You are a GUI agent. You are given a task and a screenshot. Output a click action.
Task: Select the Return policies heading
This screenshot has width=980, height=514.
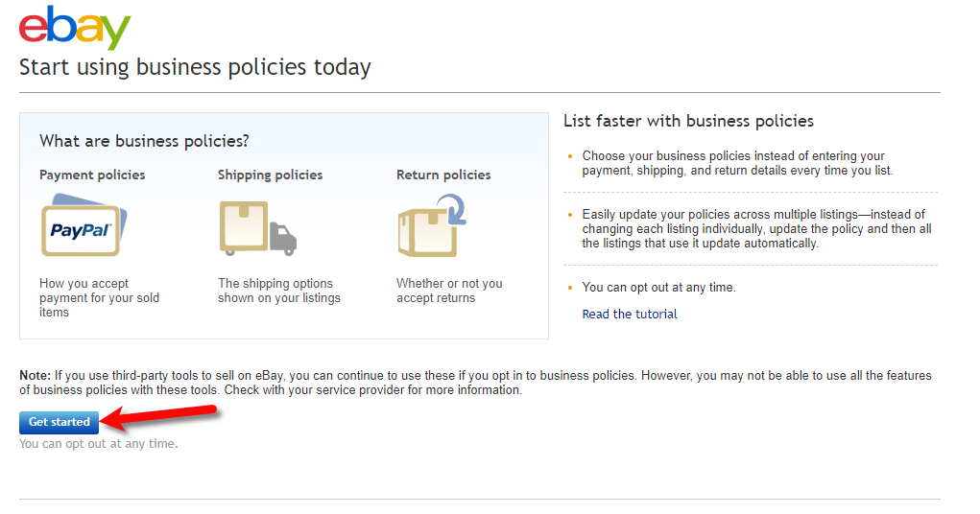coord(443,175)
